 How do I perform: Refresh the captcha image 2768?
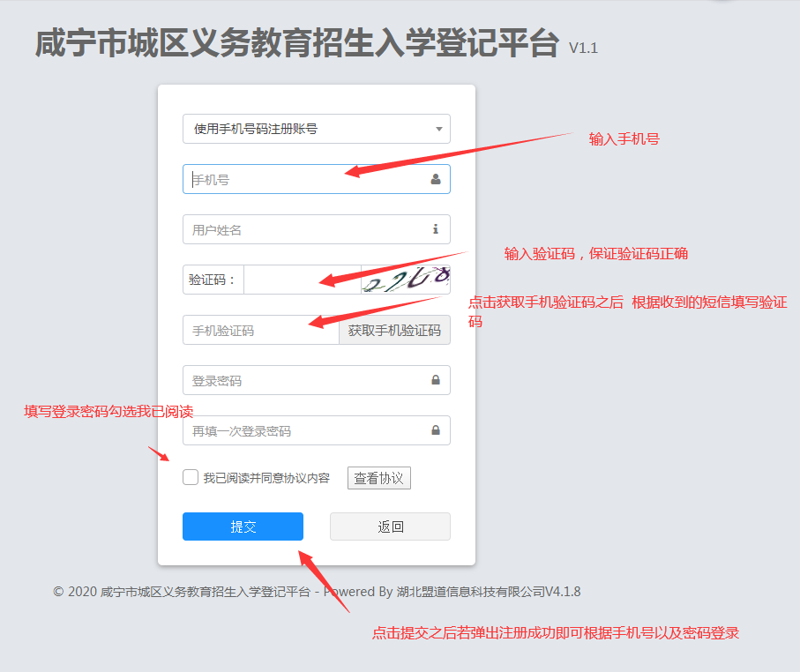406,279
